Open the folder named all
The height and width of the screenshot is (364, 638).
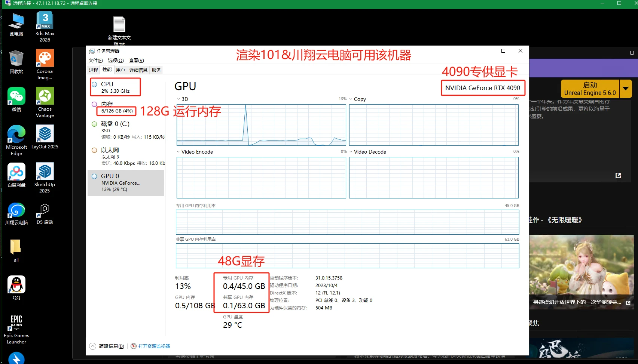16,250
